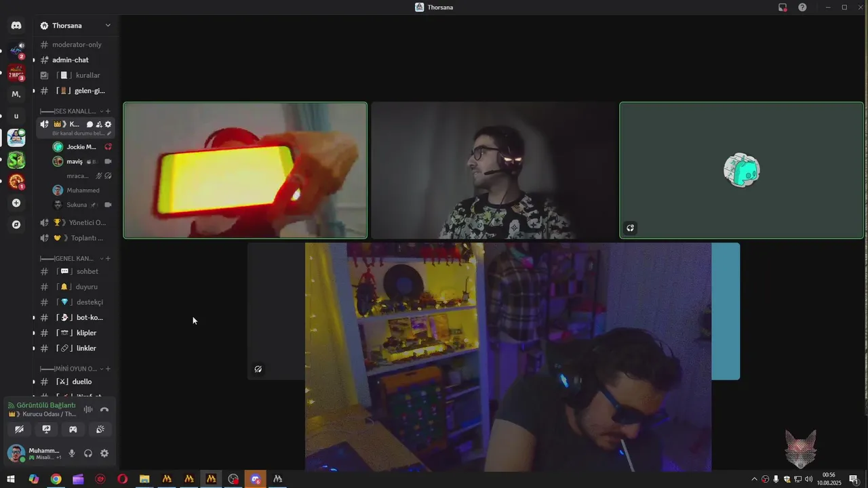
Task: Select Jockie M user in voice list
Action: pyautogui.click(x=82, y=146)
